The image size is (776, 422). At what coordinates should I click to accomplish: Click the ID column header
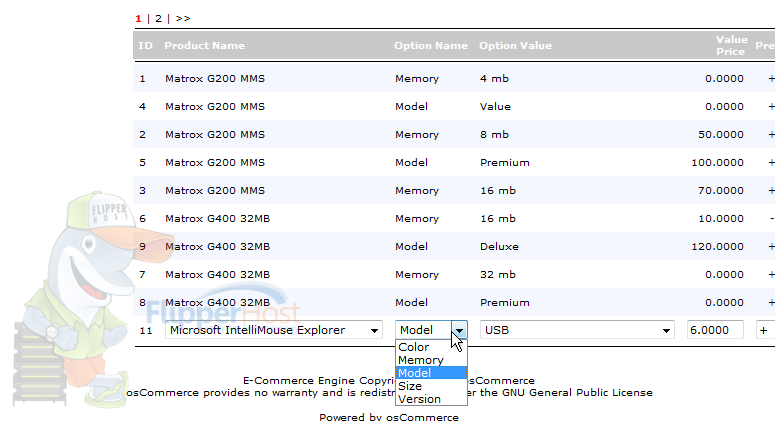(145, 46)
